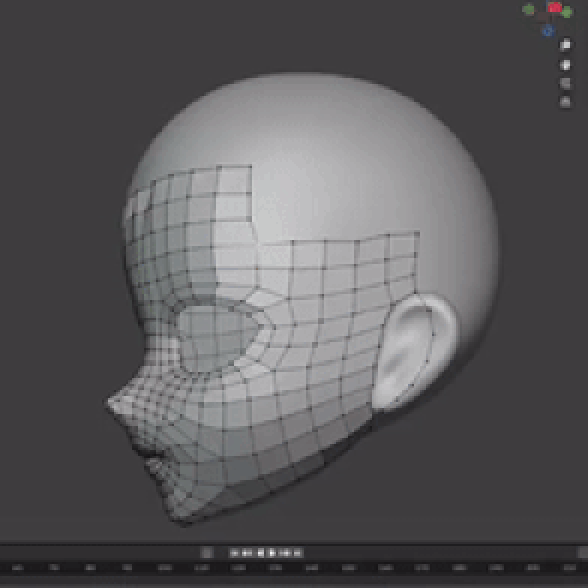The image size is (588, 588).
Task: Toggle the camera view button
Action: 565,83
